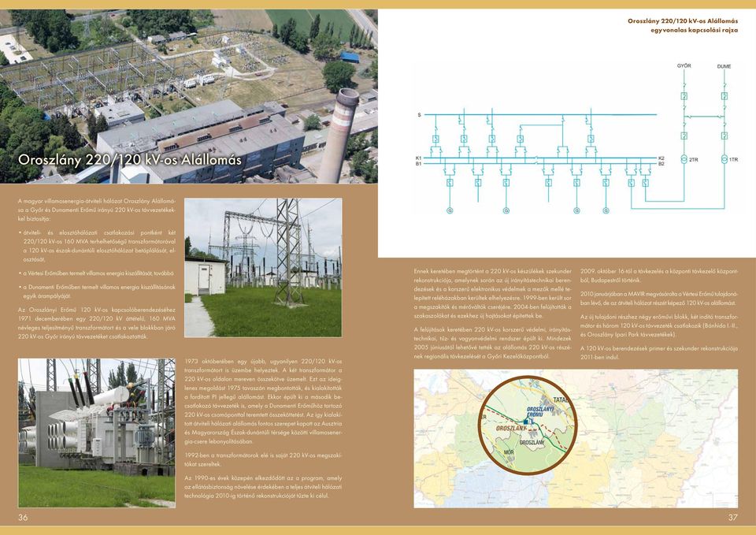
Task: Click the "K1" busbar label
Action: (418, 158)
